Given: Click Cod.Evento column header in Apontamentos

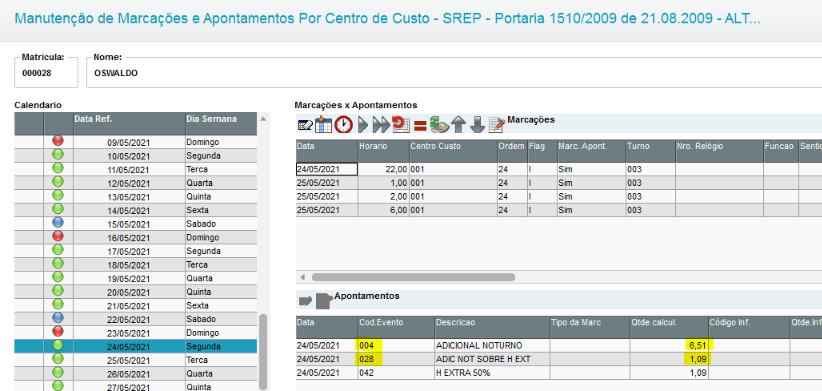Looking at the screenshot, I should pos(396,327).
